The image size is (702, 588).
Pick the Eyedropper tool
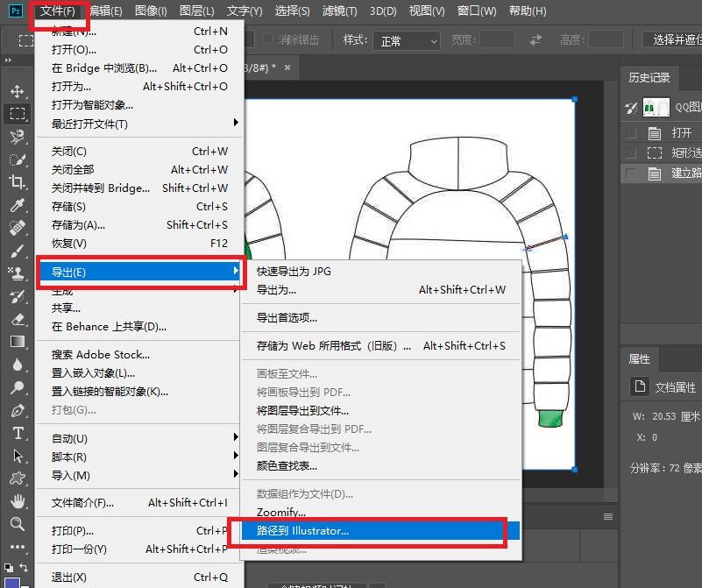17,205
